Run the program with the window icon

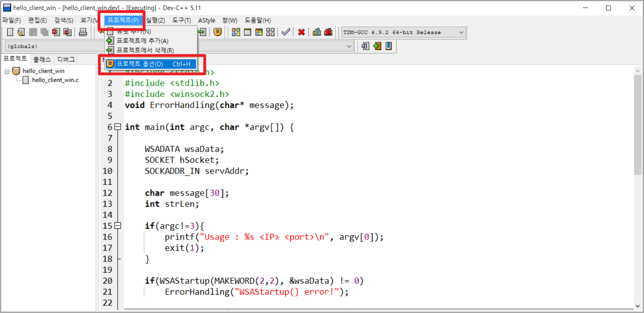point(248,32)
